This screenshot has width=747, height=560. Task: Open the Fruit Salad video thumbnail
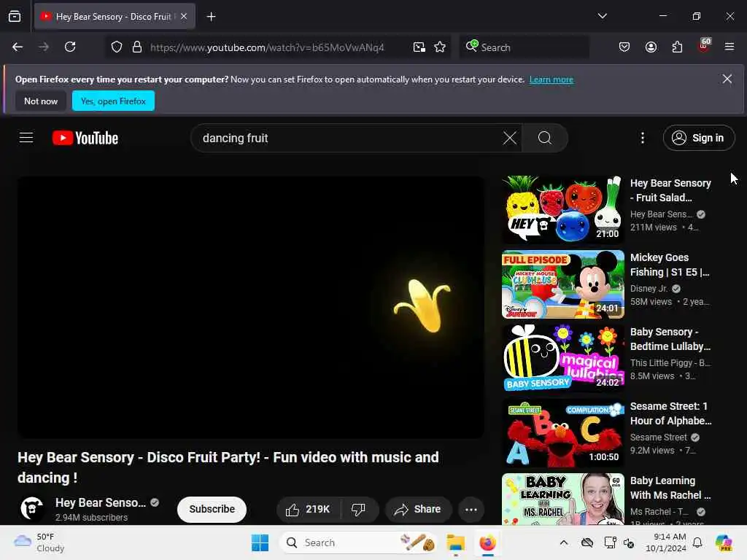click(563, 210)
